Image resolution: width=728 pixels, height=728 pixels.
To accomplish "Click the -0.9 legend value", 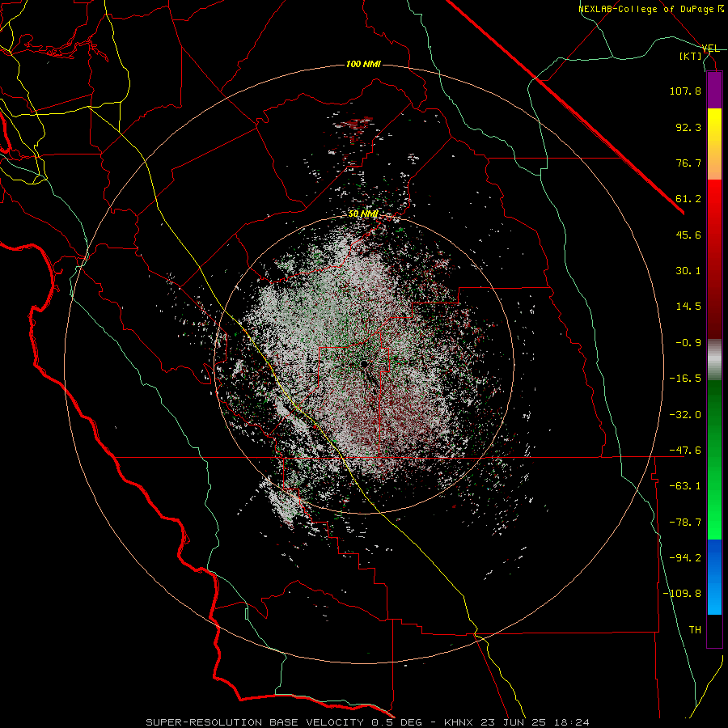I will 688,343.
